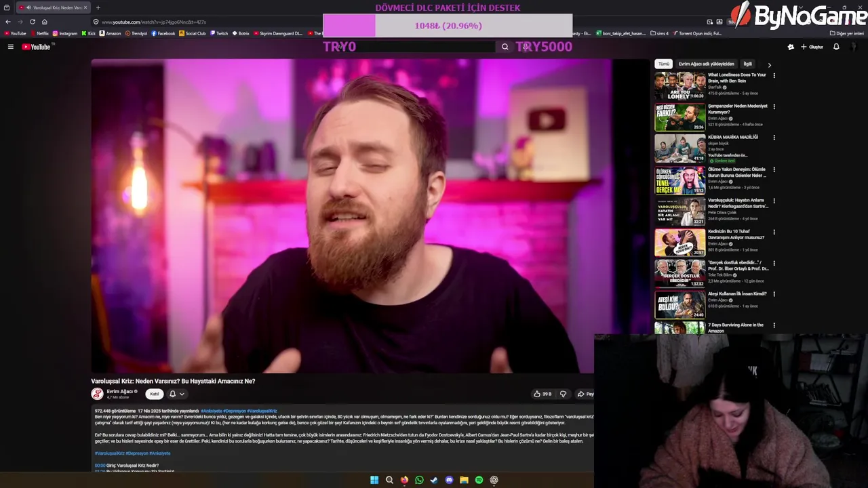This screenshot has height=488, width=868.
Task: Open the Varoluşçuluk: Hayatın Anlamı video
Action: pos(679,211)
